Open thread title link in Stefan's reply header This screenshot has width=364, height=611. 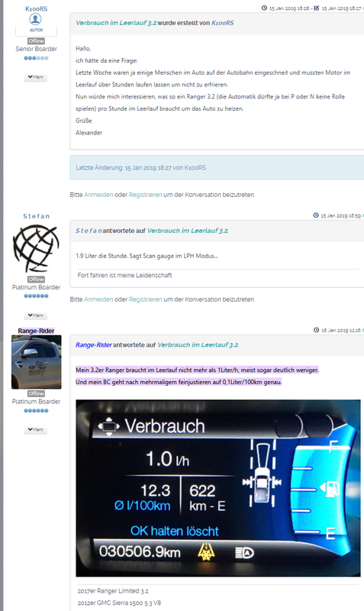(x=188, y=231)
